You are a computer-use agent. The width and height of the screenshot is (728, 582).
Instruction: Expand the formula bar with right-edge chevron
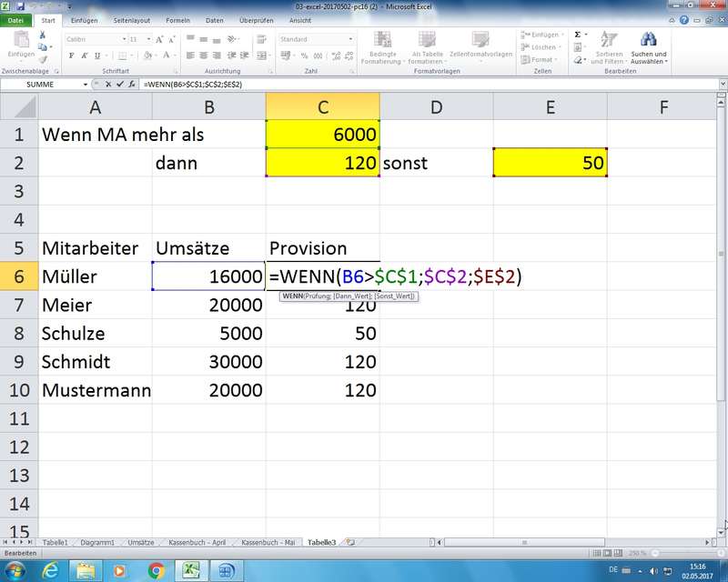coord(721,84)
